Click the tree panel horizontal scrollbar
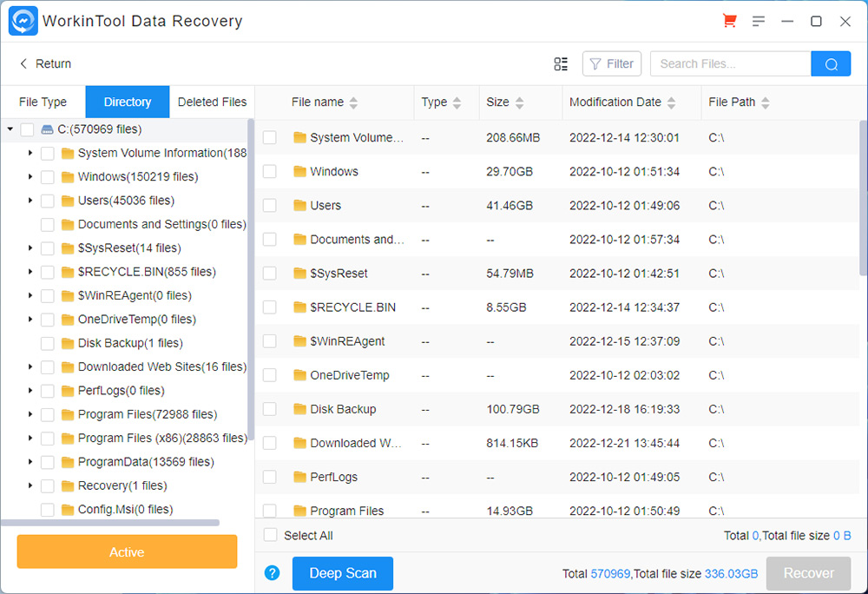Screen dimensions: 868x594 click(110, 523)
